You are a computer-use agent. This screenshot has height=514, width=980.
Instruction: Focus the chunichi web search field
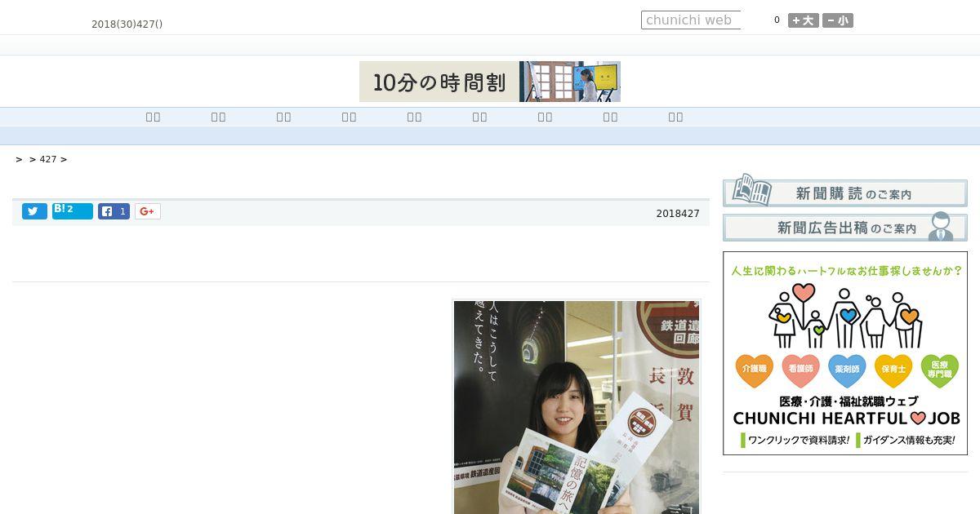tap(691, 20)
